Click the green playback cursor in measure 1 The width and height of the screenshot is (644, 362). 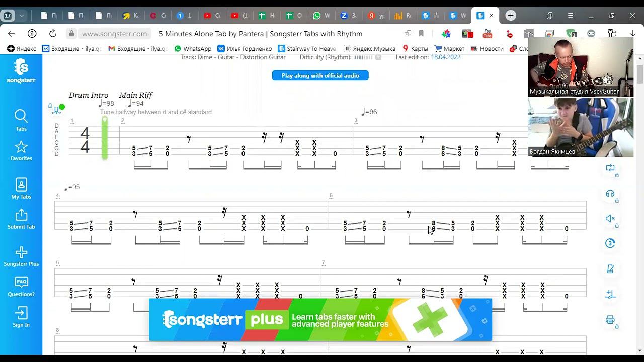[105, 138]
